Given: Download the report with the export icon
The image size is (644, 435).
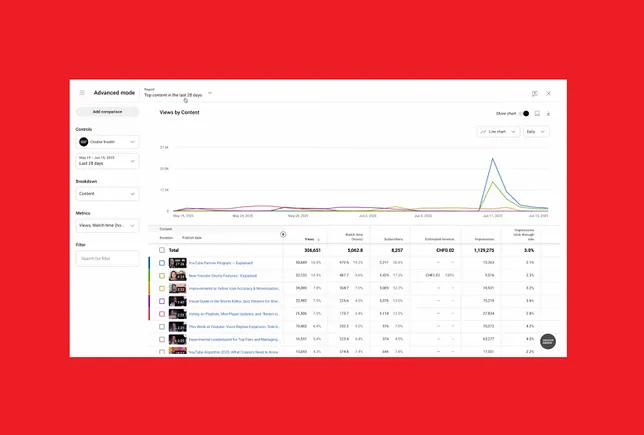Looking at the screenshot, I should [x=548, y=113].
